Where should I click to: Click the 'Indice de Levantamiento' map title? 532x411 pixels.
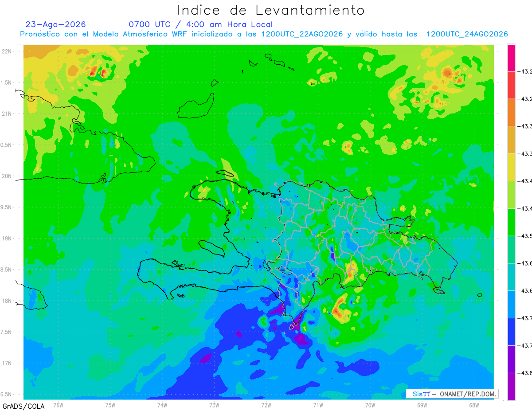click(x=271, y=10)
